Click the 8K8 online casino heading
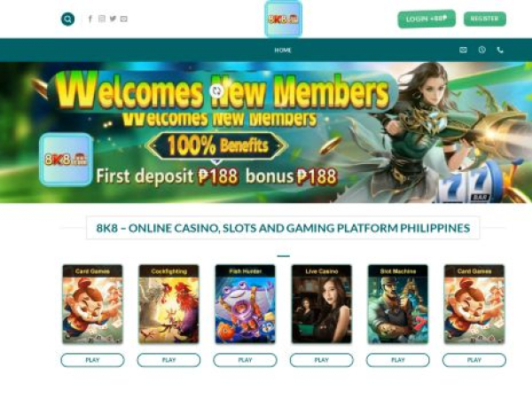Image resolution: width=532 pixels, height=399 pixels. pyautogui.click(x=283, y=228)
